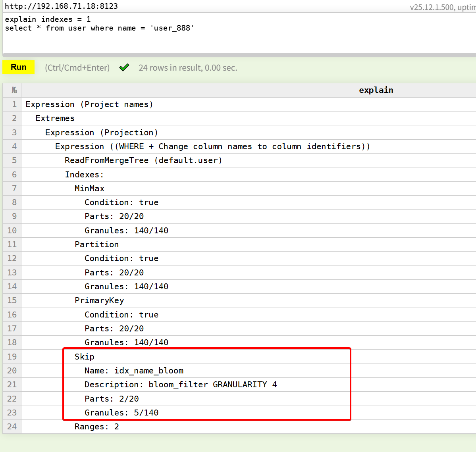Click the row number column header icon

(14, 90)
